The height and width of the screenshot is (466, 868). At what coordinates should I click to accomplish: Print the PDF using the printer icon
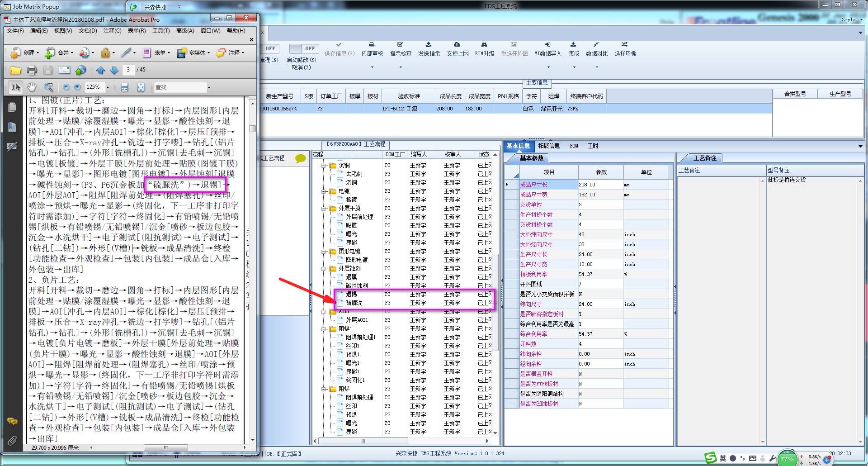[32, 70]
